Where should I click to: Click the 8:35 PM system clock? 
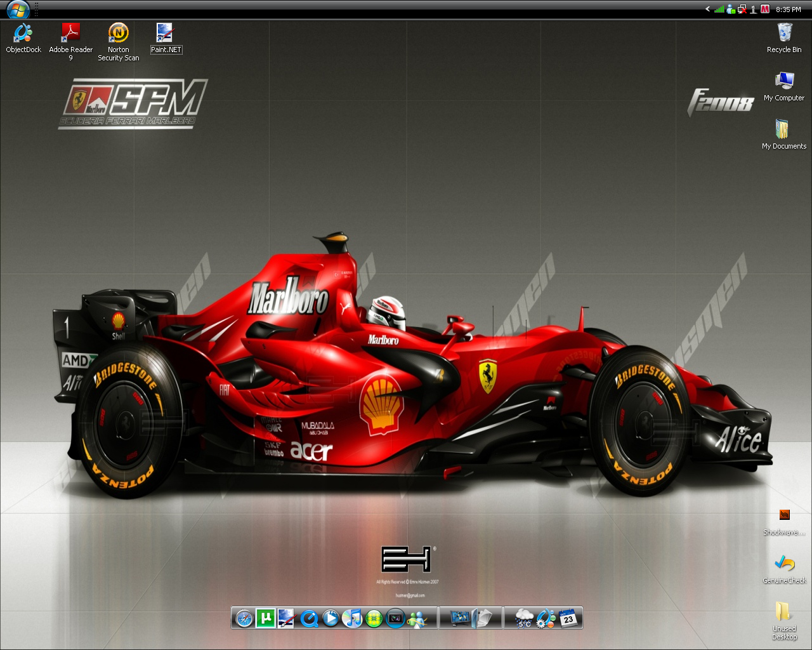click(x=789, y=10)
